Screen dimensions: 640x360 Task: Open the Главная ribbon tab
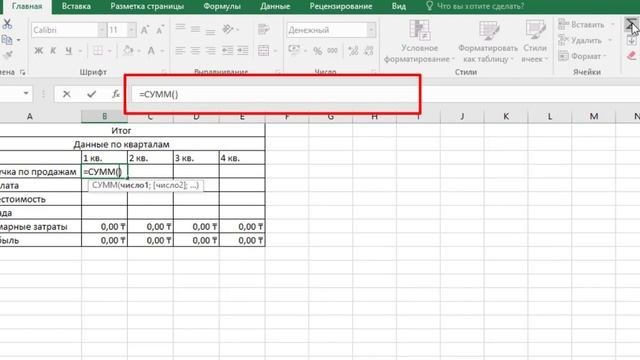click(x=27, y=6)
